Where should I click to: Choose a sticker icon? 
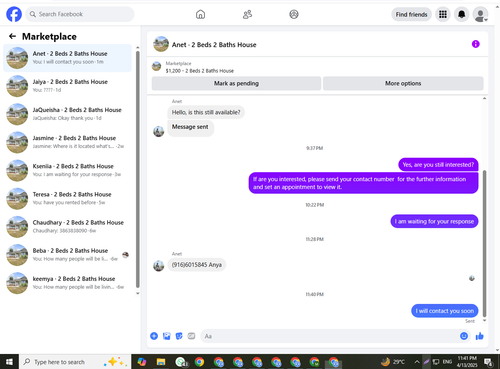click(x=179, y=336)
